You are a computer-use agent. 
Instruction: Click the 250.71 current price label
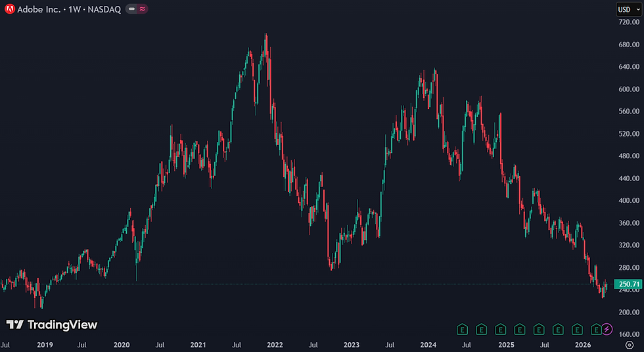coord(628,284)
